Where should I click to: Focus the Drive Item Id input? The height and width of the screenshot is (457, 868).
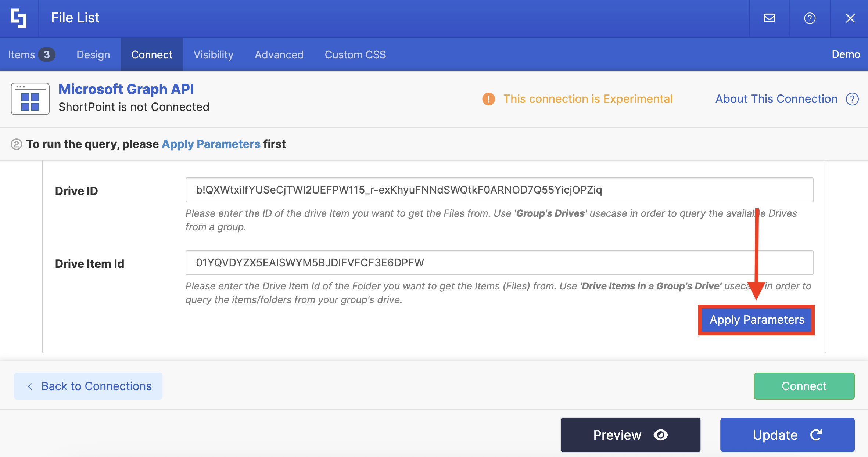(x=499, y=263)
